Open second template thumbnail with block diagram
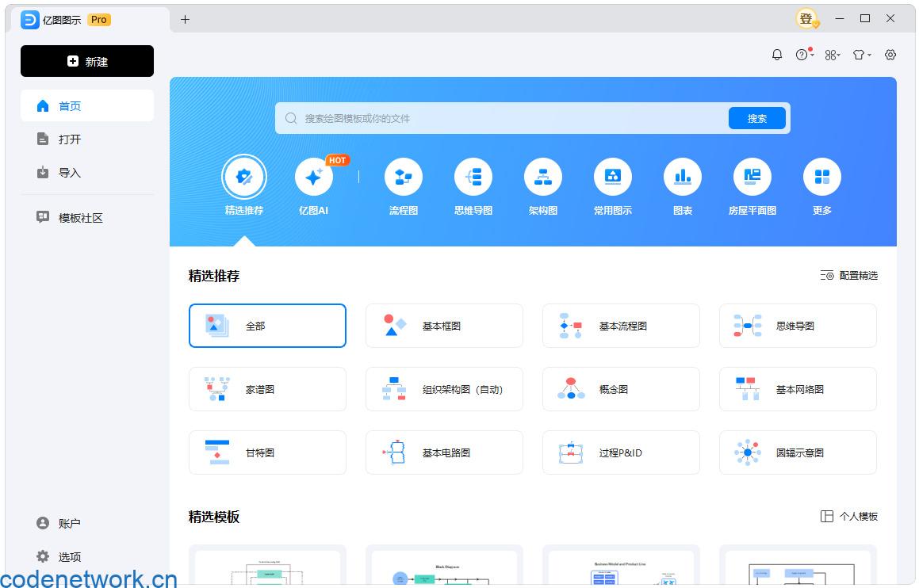This screenshot has width=919, height=588. click(444, 566)
